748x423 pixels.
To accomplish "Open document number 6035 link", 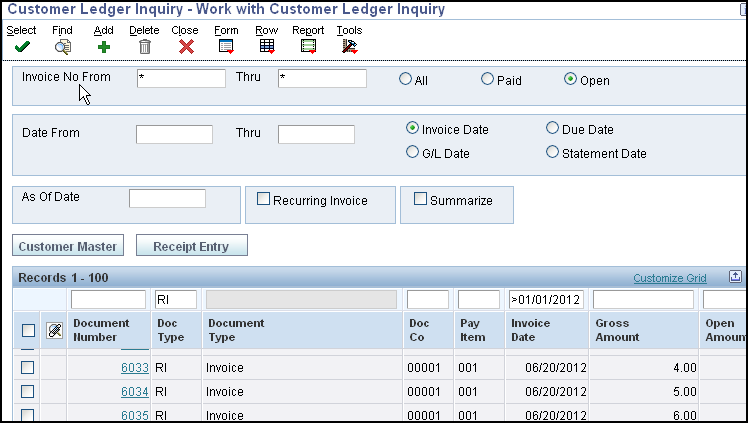I will pos(135,415).
